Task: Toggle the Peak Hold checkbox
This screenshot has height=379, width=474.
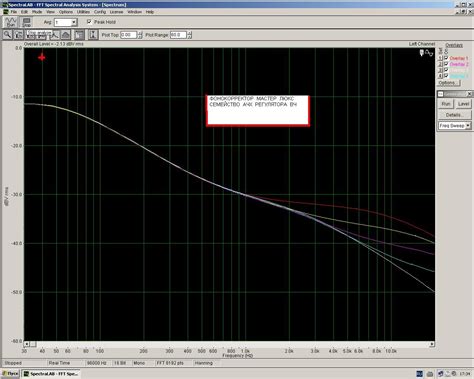Action: 89,22
